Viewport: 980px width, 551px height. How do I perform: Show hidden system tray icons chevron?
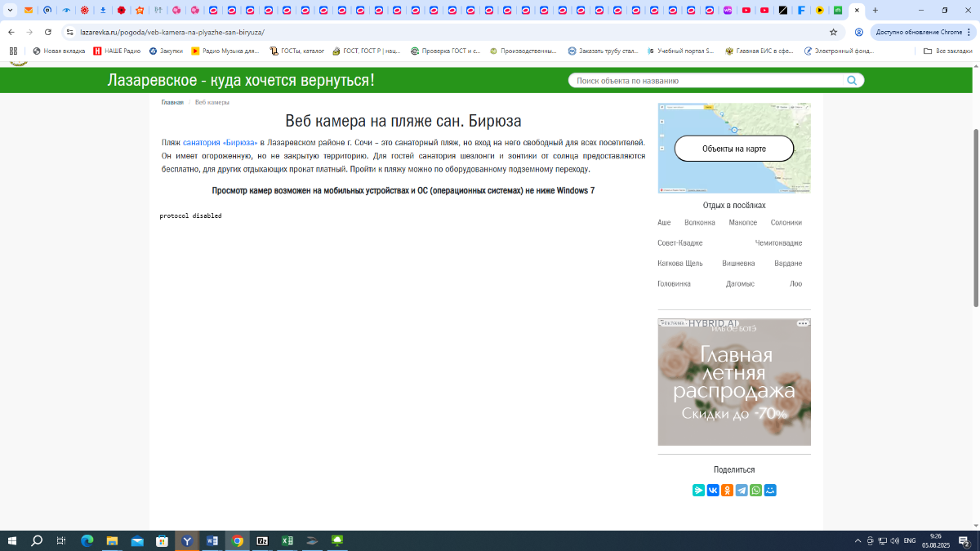[x=857, y=540]
